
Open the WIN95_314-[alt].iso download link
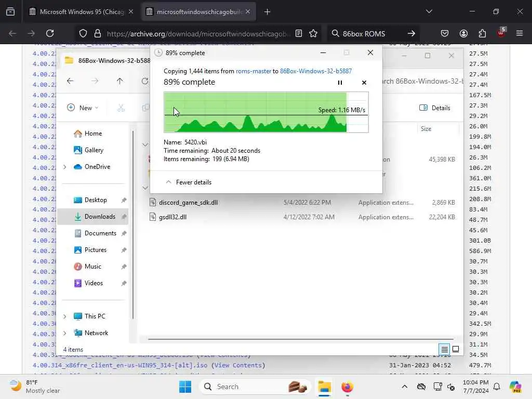point(120,365)
